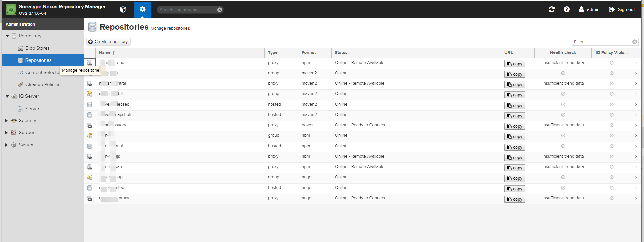Clear the Filter field with its X icon
Screen dimensions: 644x242
point(635,42)
